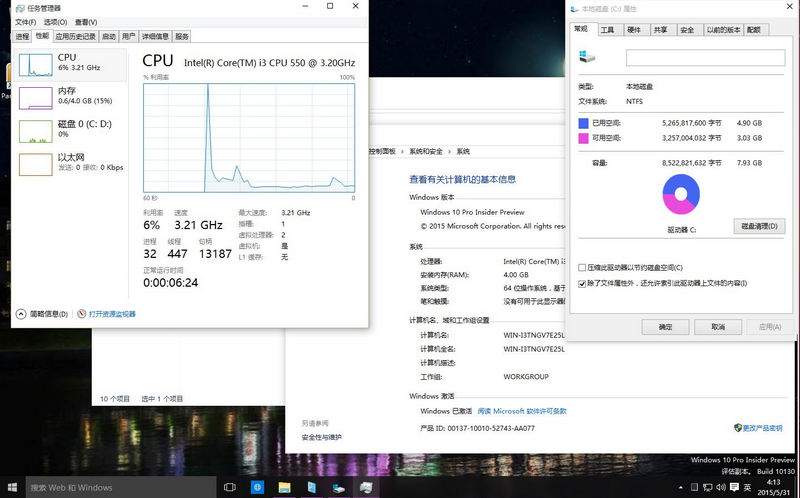800x498 pixels.
Task: Click the disk properties taskbar icon
Action: [338, 487]
